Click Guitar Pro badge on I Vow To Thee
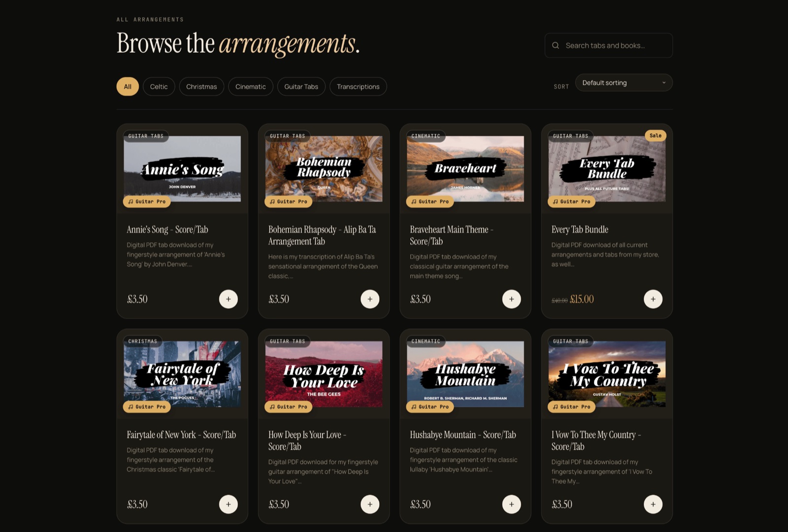Screen dimensions: 788x532 (571, 407)
